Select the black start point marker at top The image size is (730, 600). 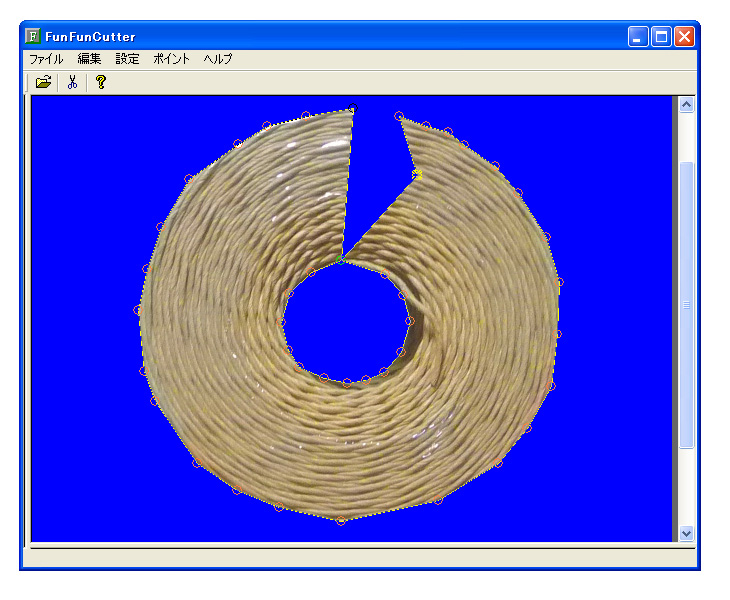pos(352,108)
